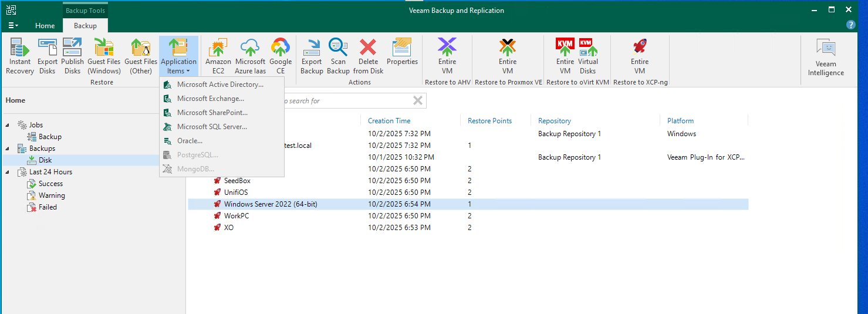
Task: Open Guest Files (Windows) restore
Action: click(x=104, y=56)
